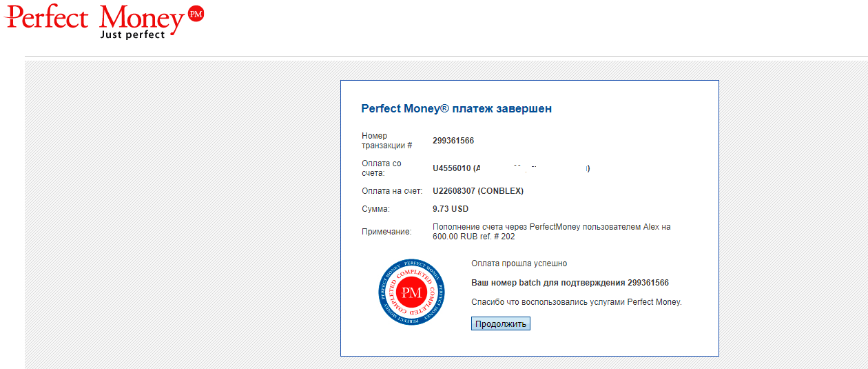868x369 pixels.
Task: Click the Perfect Money logo
Action: pyautogui.click(x=105, y=20)
